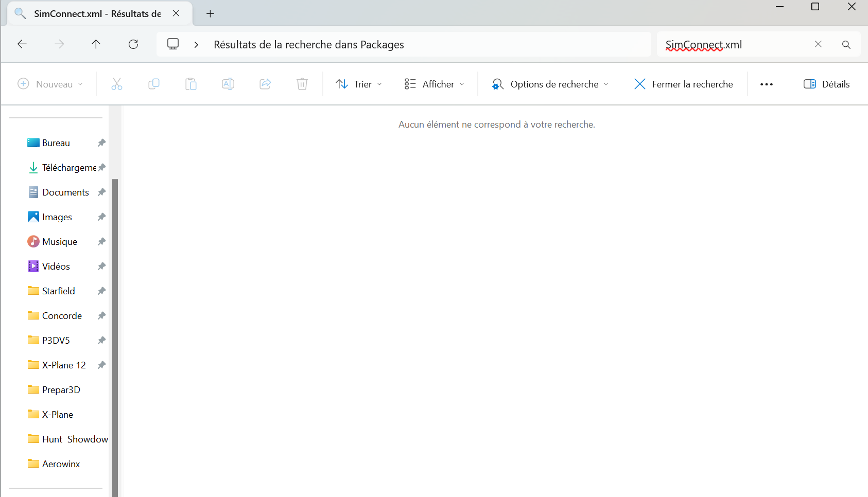Screen dimensions: 868x497
Task: Open the Afficher view dropdown
Action: click(x=435, y=84)
